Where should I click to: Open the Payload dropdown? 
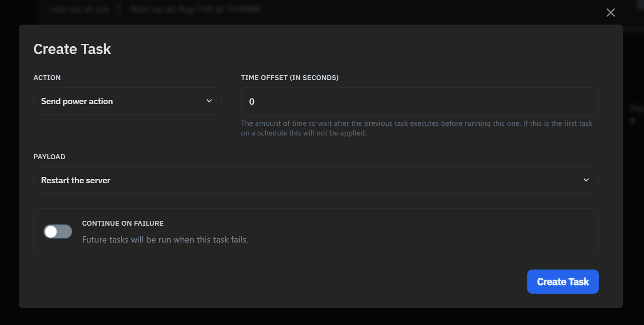point(316,180)
